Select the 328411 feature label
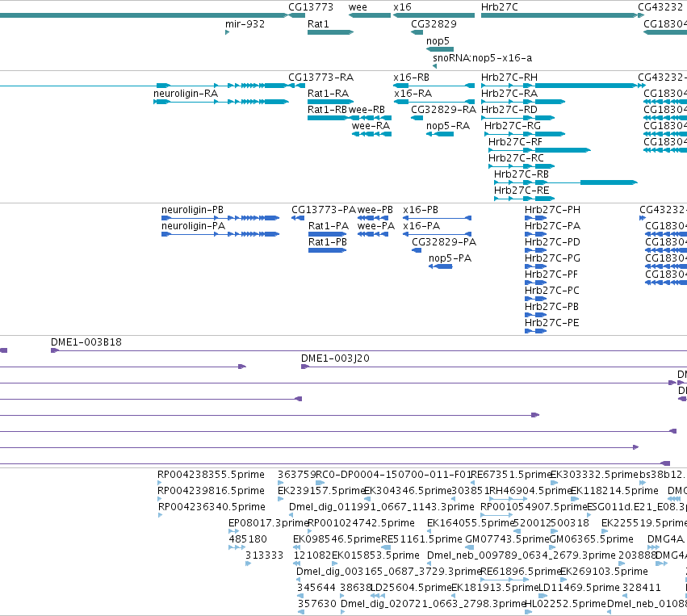 coord(642,589)
